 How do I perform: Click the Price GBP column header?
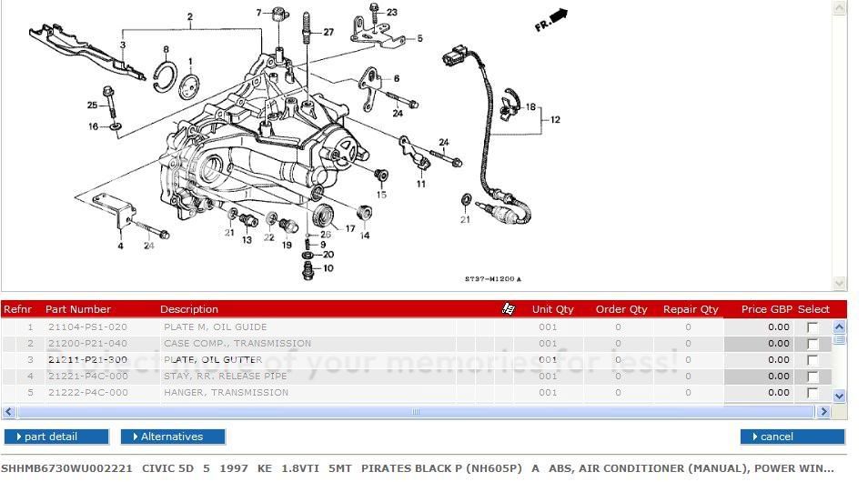tap(766, 309)
